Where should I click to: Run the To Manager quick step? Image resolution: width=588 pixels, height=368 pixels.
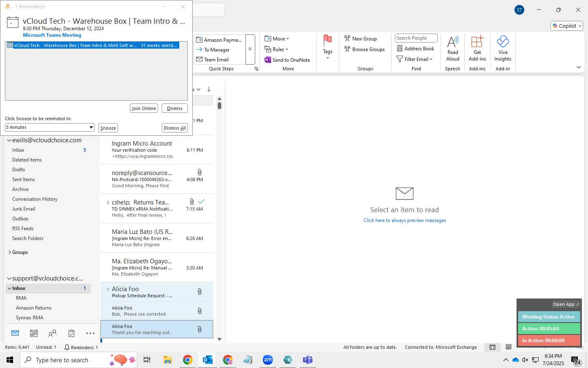coord(219,49)
